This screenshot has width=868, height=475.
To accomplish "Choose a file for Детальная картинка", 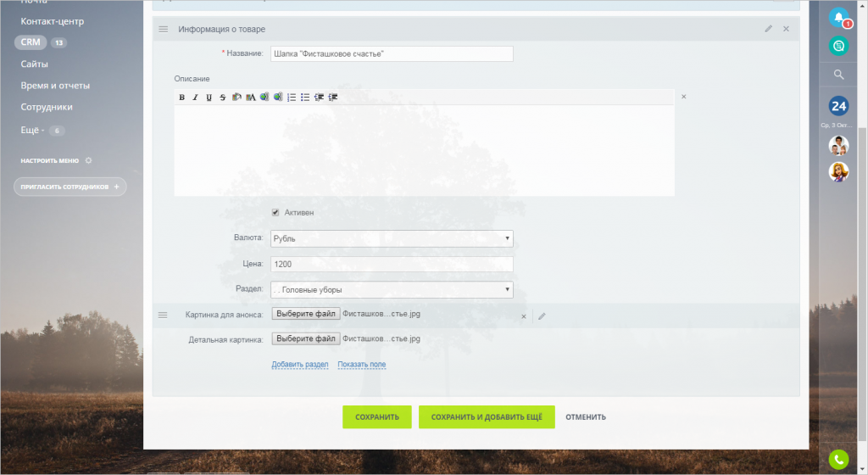I will pyautogui.click(x=306, y=338).
